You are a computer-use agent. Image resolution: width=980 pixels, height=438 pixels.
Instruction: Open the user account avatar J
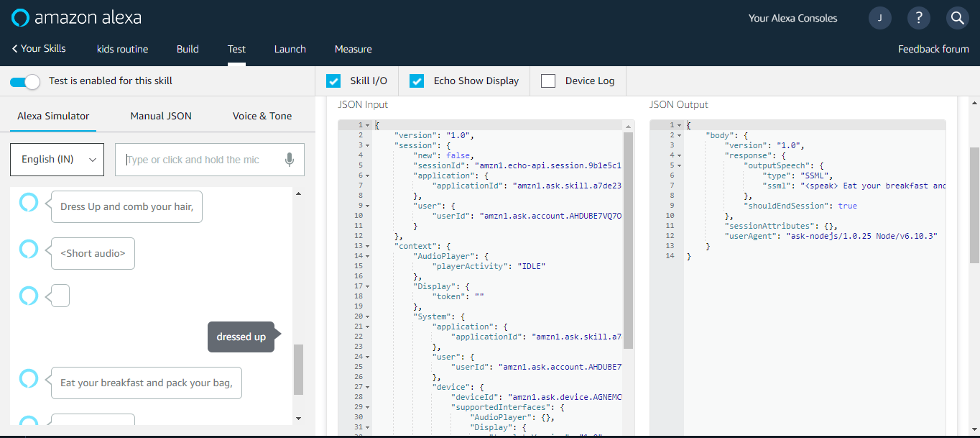(880, 18)
